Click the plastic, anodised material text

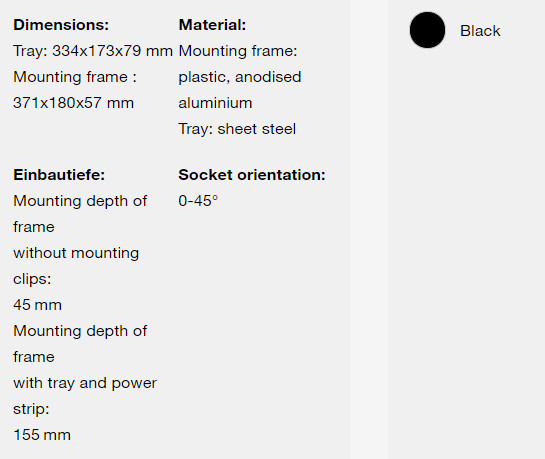[x=240, y=77]
